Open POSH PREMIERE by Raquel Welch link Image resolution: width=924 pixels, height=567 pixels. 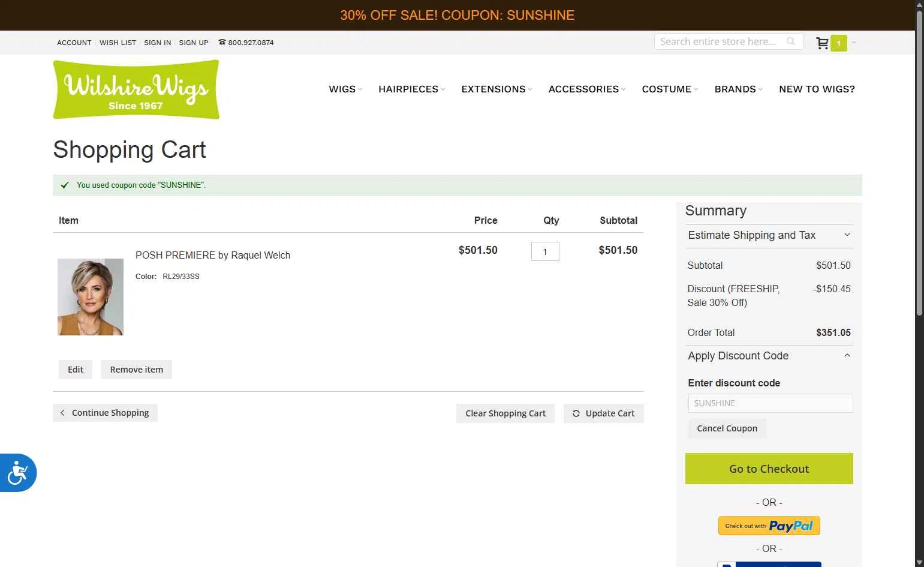[213, 255]
